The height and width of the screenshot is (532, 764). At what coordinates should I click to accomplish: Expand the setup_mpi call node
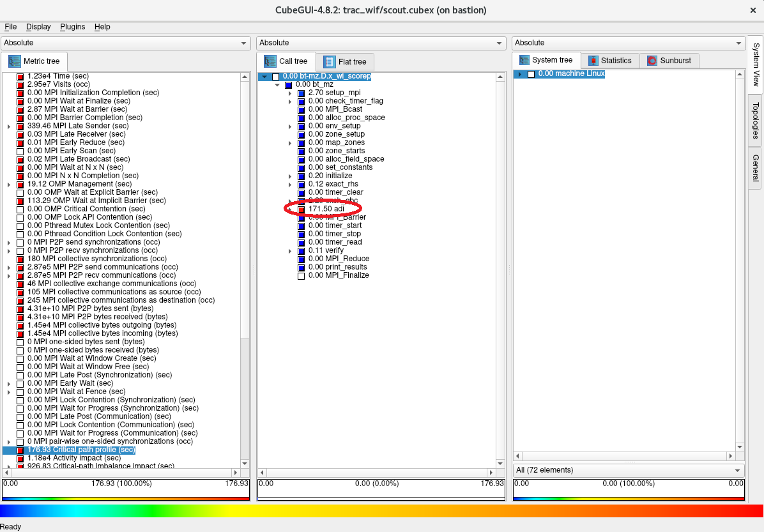point(290,93)
